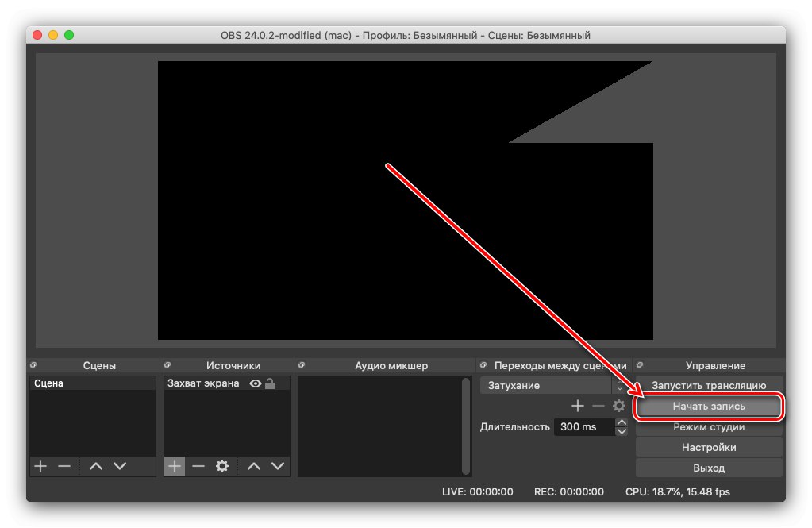Click the black preview canvas
Viewport: 812px width, 528px height.
[x=405, y=201]
